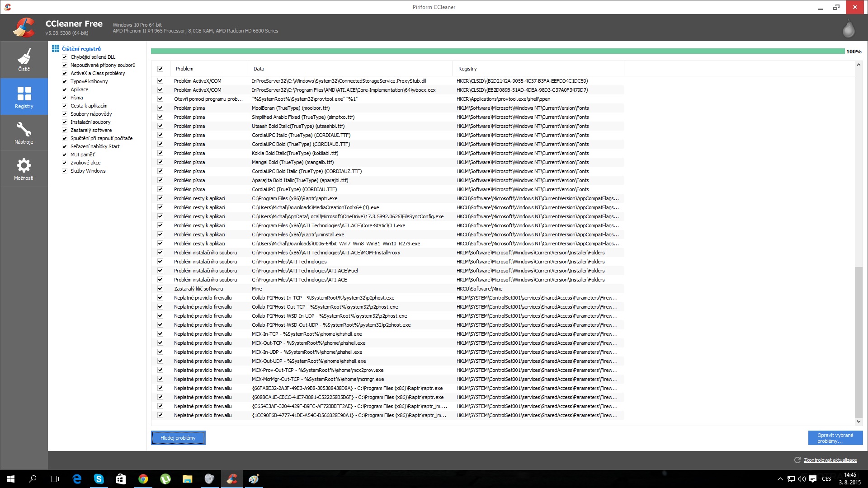Click the Hledej problémy button

(178, 438)
